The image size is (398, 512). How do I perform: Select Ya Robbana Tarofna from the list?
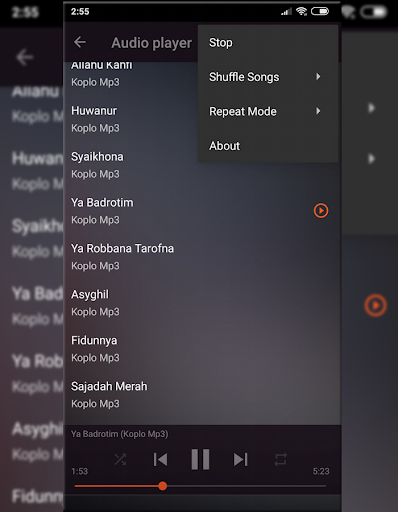[202, 257]
